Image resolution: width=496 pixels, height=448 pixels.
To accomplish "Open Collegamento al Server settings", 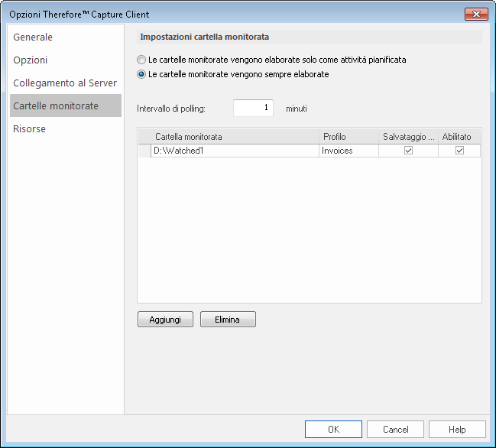I will pyautogui.click(x=66, y=83).
